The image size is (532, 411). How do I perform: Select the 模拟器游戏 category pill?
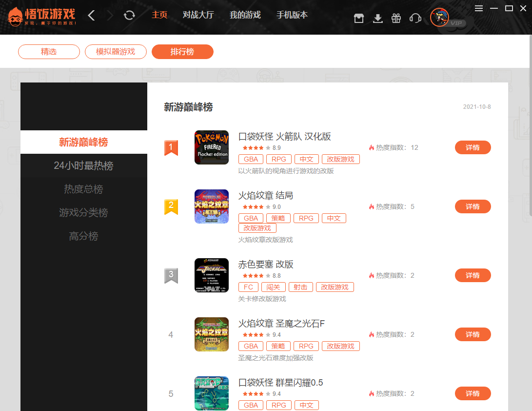[x=116, y=52]
